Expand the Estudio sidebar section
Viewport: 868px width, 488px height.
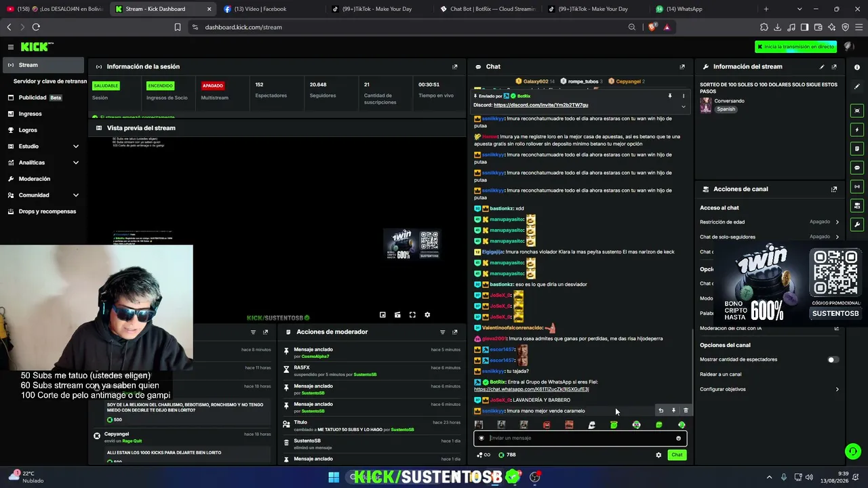(x=75, y=146)
